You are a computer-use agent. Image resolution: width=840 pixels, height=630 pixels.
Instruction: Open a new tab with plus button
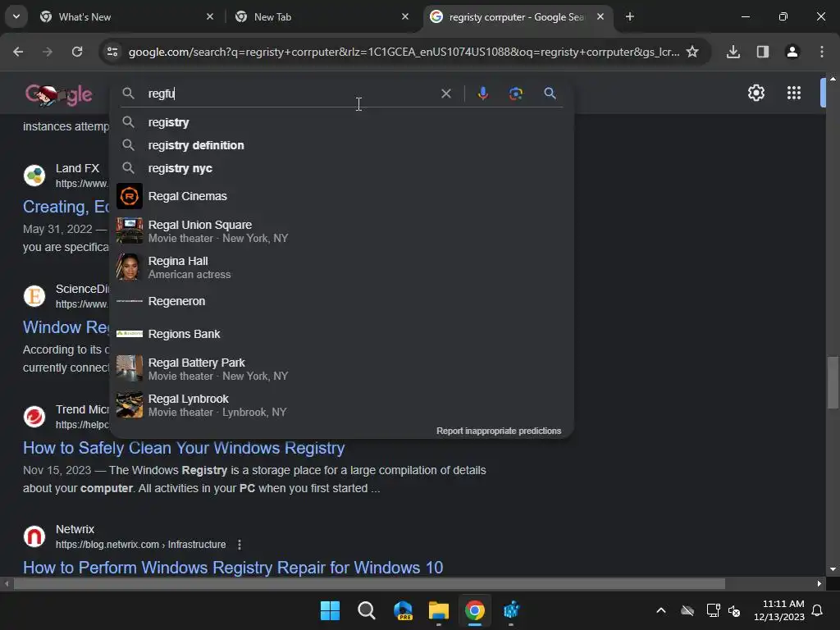click(630, 16)
